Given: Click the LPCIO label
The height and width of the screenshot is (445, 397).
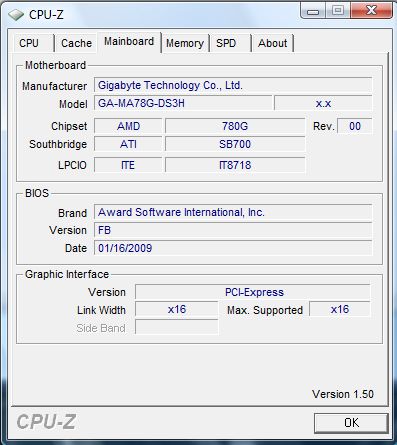Looking at the screenshot, I should 72,165.
